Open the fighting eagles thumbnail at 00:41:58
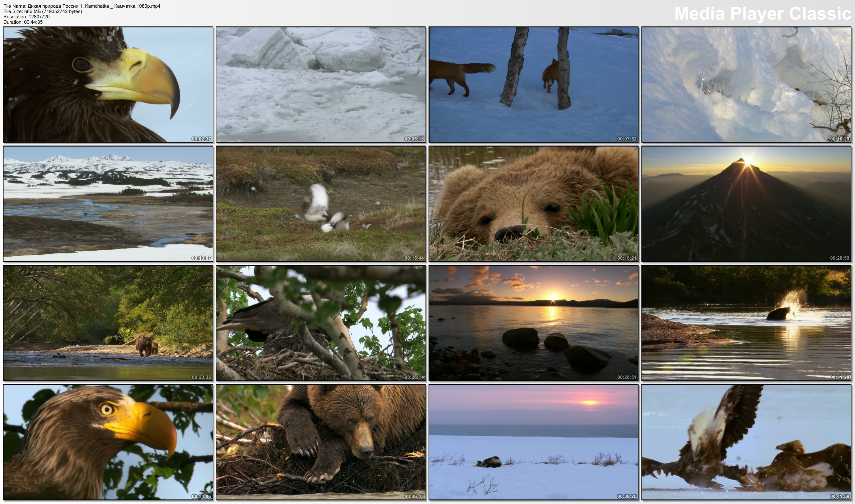 tap(746, 442)
